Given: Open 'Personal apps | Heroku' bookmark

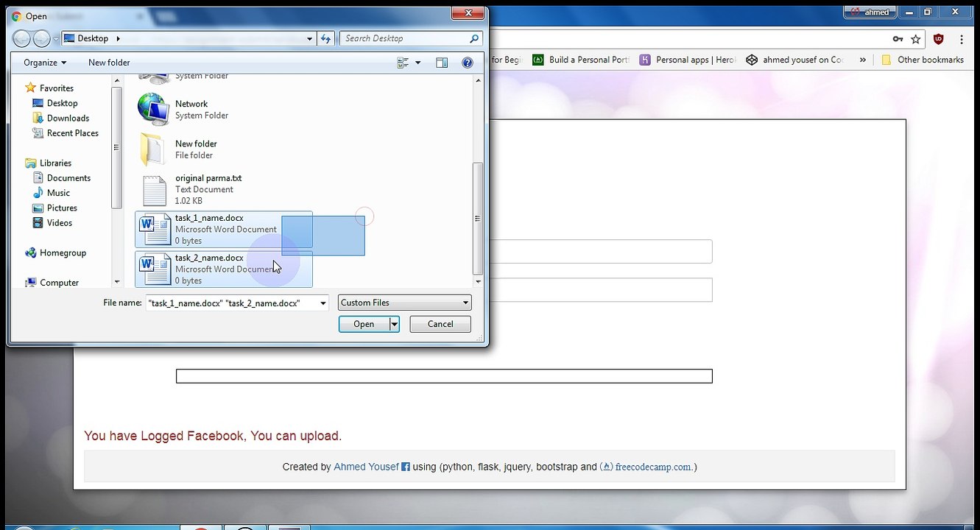Looking at the screenshot, I should 688,60.
